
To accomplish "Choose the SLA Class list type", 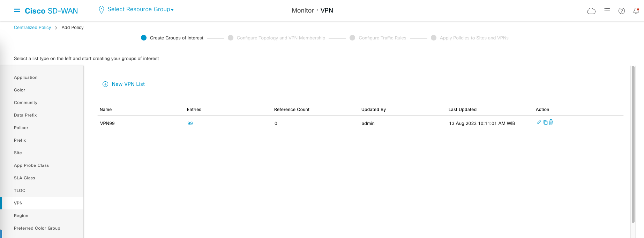I will point(24,178).
